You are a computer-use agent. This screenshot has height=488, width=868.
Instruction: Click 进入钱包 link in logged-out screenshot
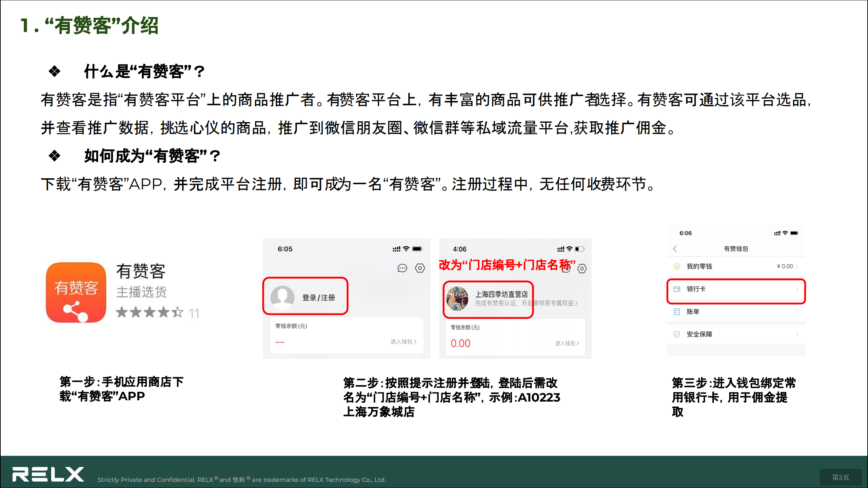click(403, 342)
